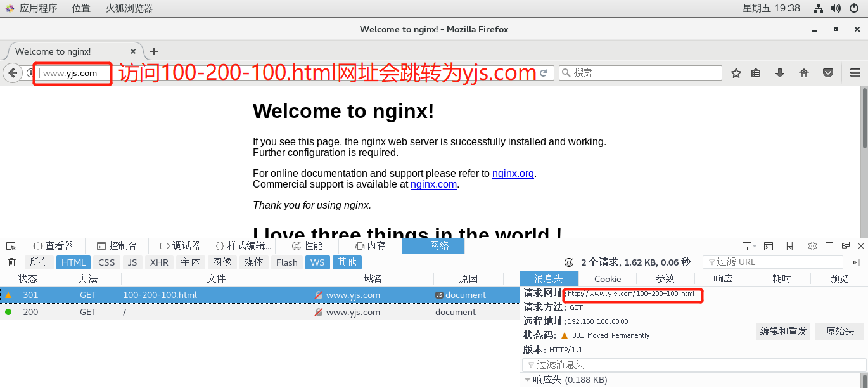Open the 位置 menu
Viewport: 868px width, 388px height.
click(80, 8)
